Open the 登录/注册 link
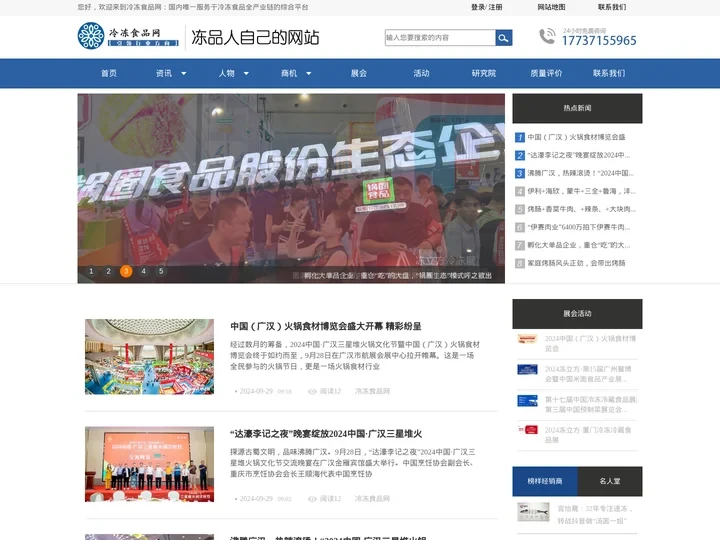 (486, 7)
